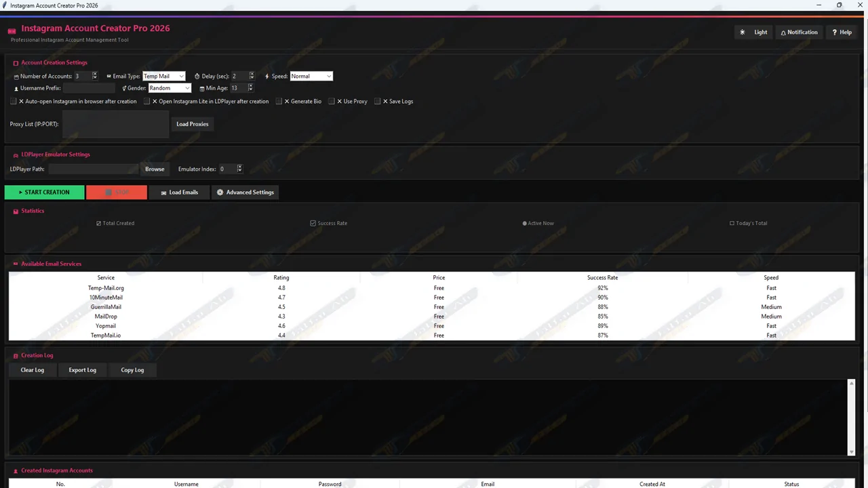Open the Help button
The image size is (868, 488).
click(x=842, y=32)
